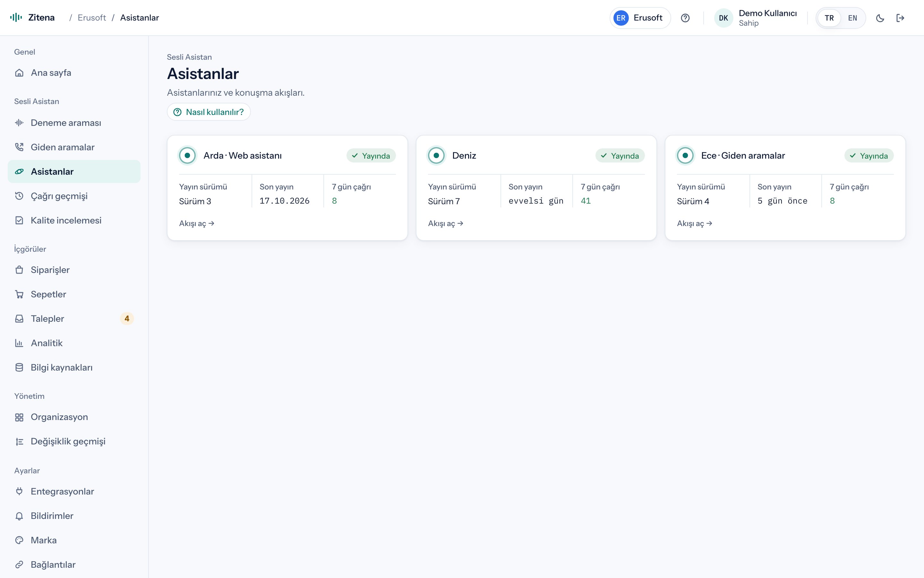Open Talepler in the sidebar
The height and width of the screenshot is (578, 924).
point(74,319)
